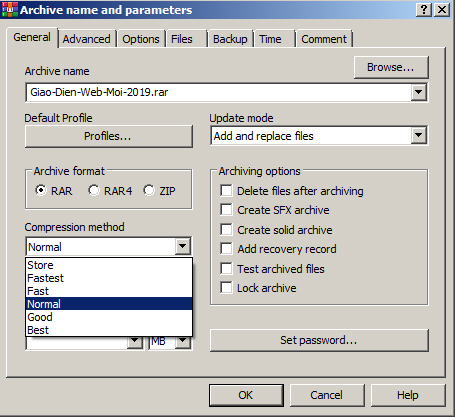The height and width of the screenshot is (417, 455).
Task: Expand the archive name history dropdown arrow
Action: (418, 92)
